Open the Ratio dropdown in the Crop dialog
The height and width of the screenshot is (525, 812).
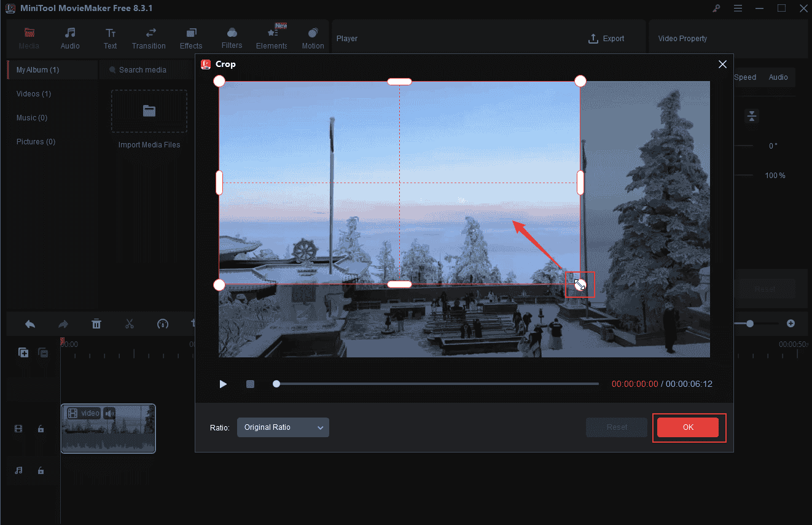283,427
